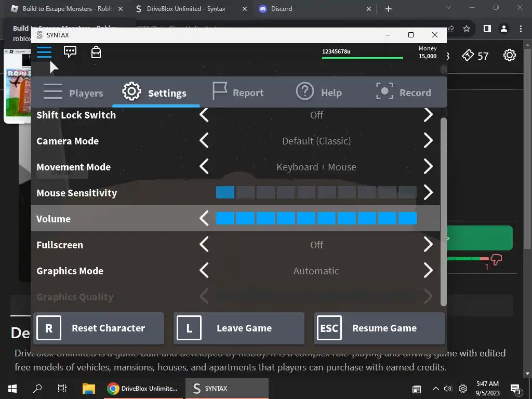Set Volume slider to last segment
This screenshot has height=399, width=532.
pos(407,218)
